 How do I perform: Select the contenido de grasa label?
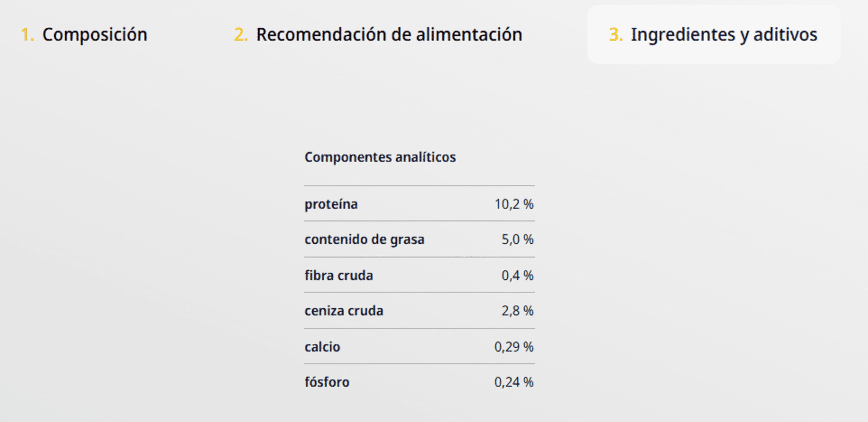tap(364, 240)
